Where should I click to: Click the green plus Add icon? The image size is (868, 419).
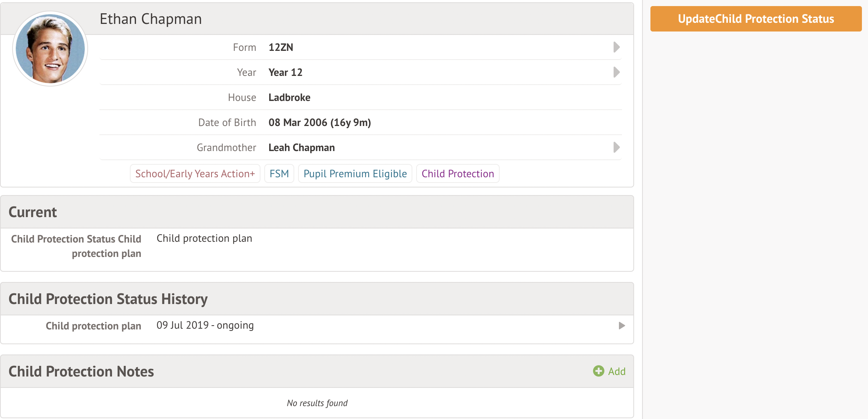[x=598, y=371]
